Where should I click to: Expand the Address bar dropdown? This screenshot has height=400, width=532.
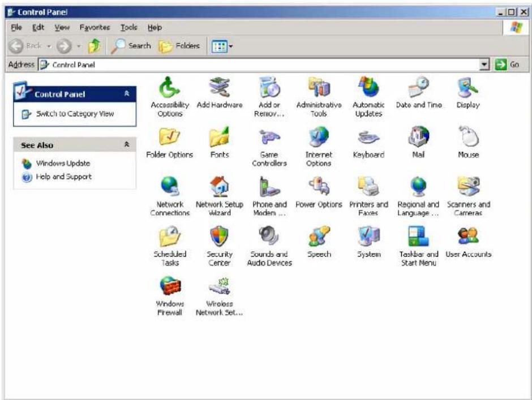(485, 64)
